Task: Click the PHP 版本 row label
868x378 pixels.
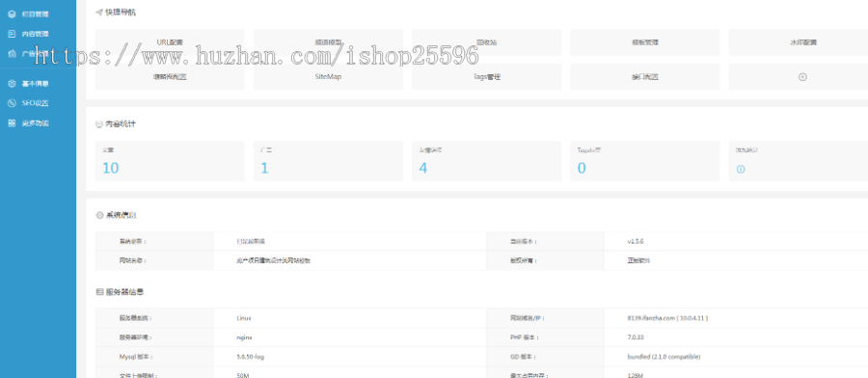Action: (525, 337)
